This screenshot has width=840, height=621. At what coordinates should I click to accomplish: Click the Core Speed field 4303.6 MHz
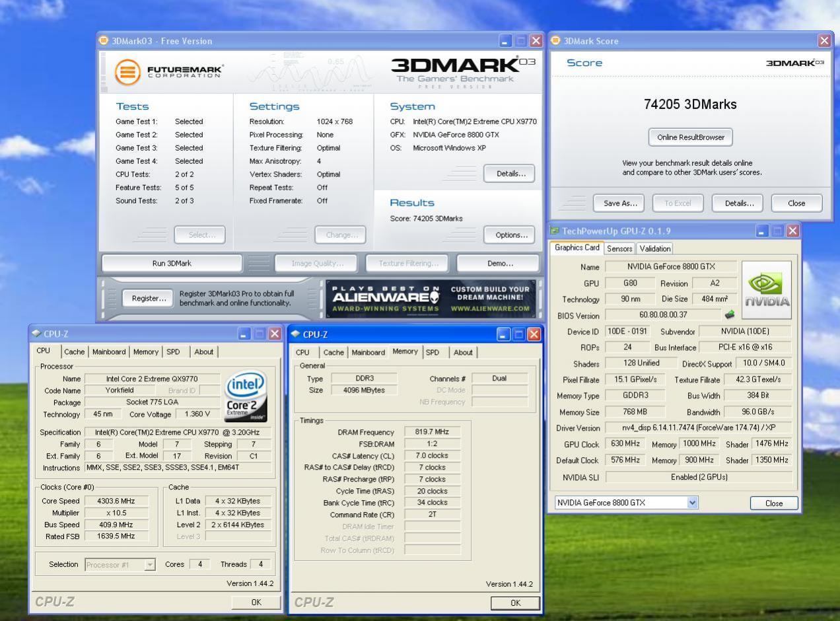tap(116, 501)
